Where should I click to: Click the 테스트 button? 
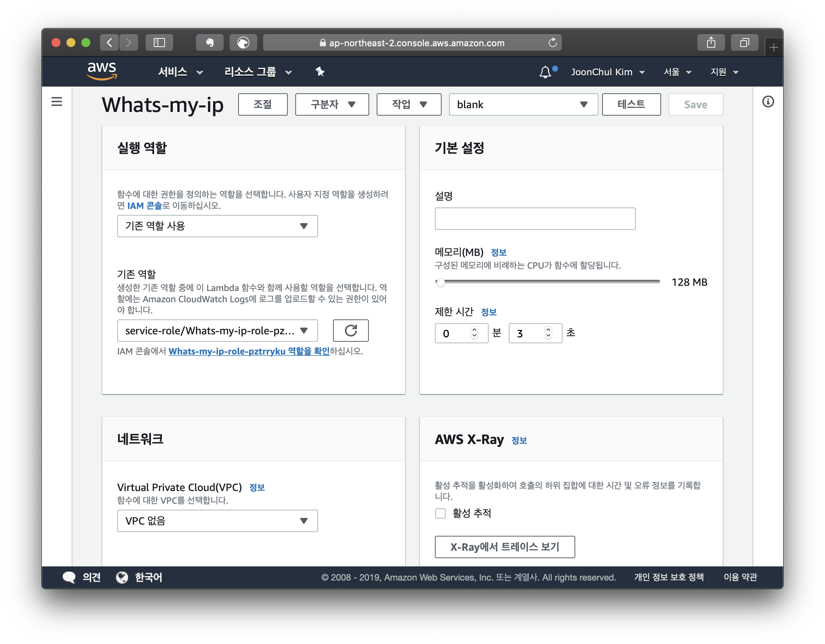[631, 104]
